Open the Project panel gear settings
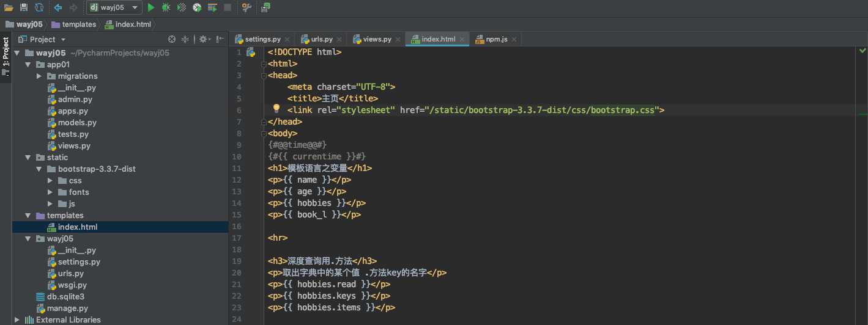This screenshot has width=868, height=325. click(x=204, y=39)
